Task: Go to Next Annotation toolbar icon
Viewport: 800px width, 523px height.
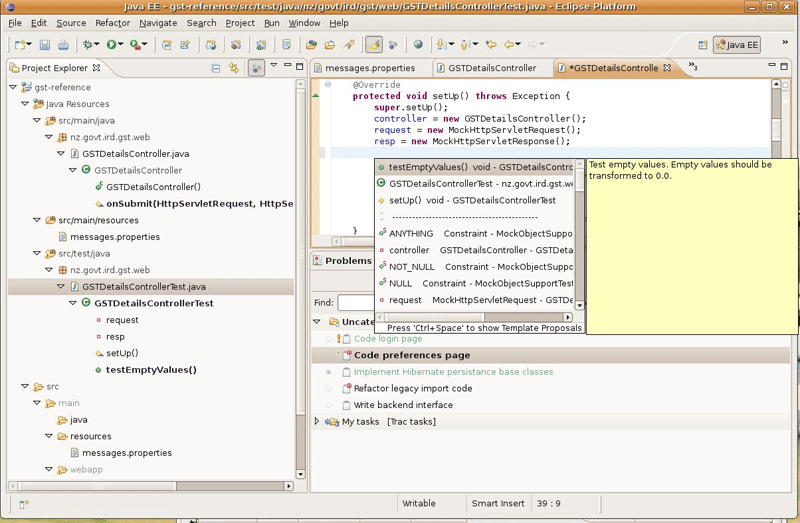Action: (441, 45)
